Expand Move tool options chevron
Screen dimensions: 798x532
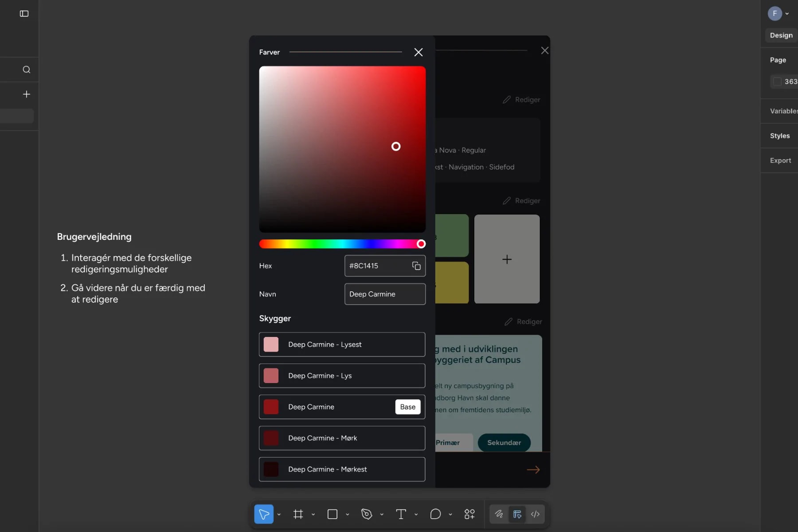coord(279,515)
